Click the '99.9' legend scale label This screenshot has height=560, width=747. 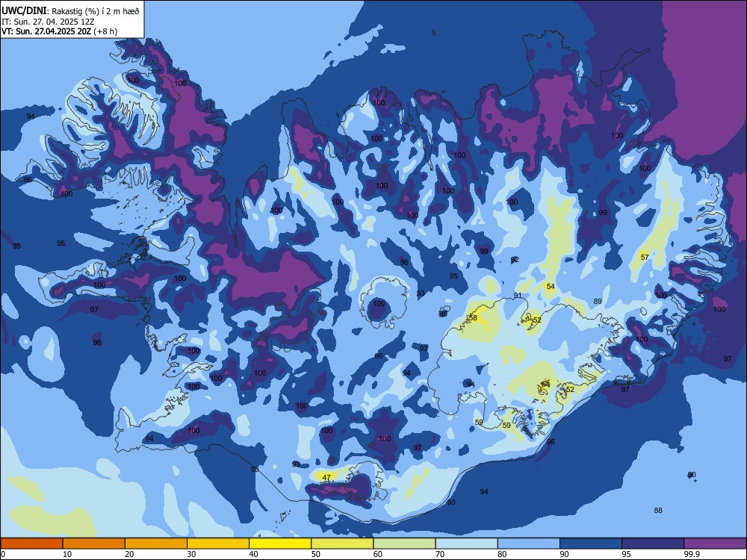coord(692,554)
